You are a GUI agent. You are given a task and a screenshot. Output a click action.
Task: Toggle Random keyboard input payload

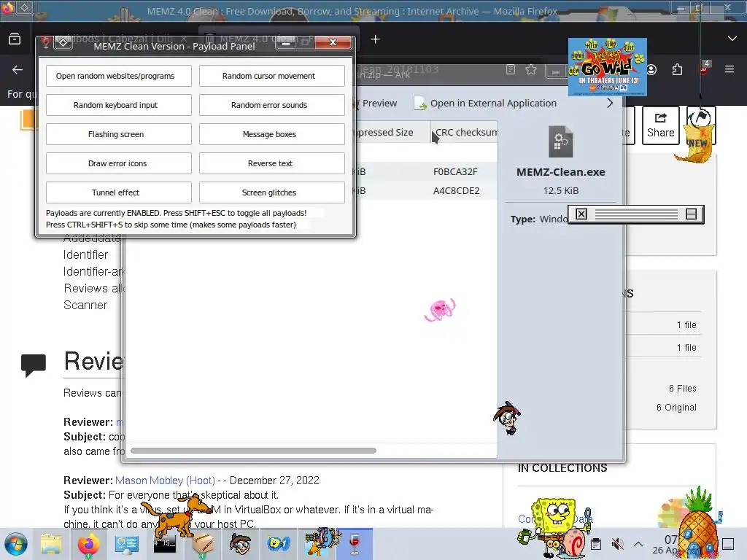(x=119, y=105)
